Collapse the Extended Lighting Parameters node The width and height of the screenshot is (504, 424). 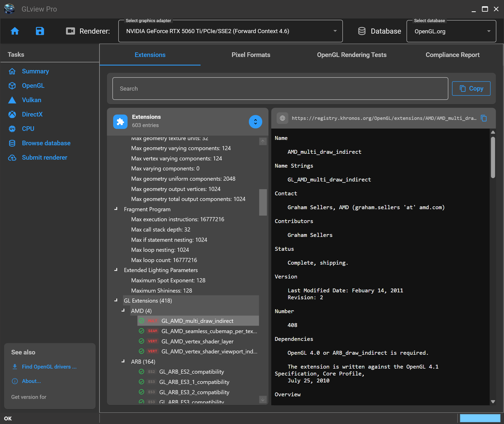116,270
